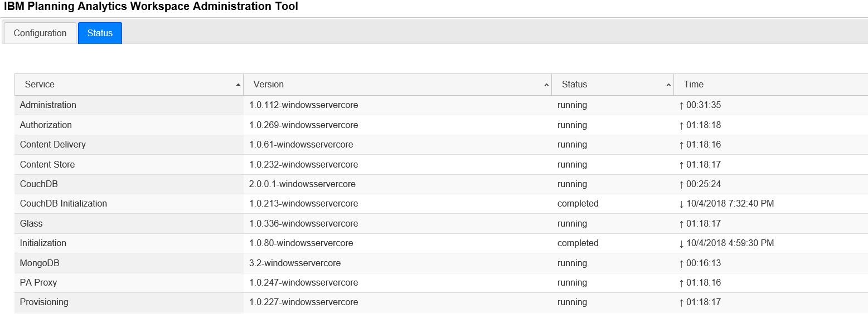Viewport: 868px width, 314px height.
Task: Select the Administration service row
Action: 441,105
